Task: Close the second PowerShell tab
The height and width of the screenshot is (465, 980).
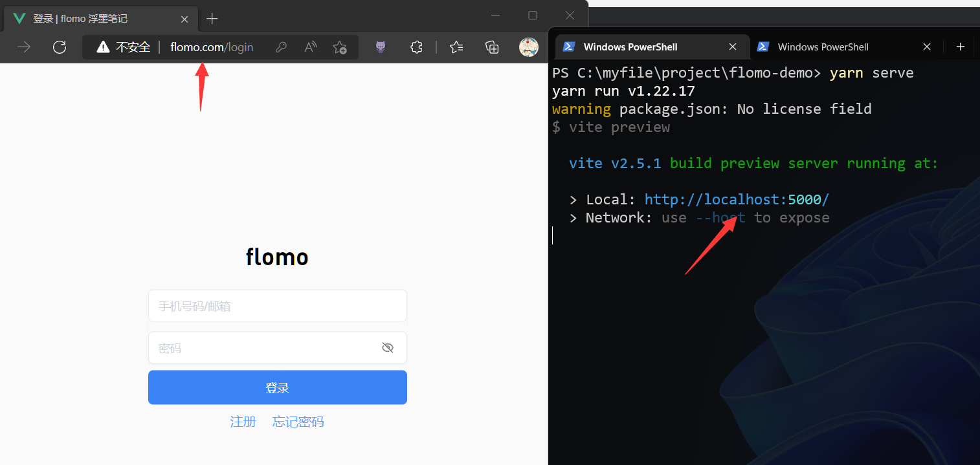Action: pos(927,47)
